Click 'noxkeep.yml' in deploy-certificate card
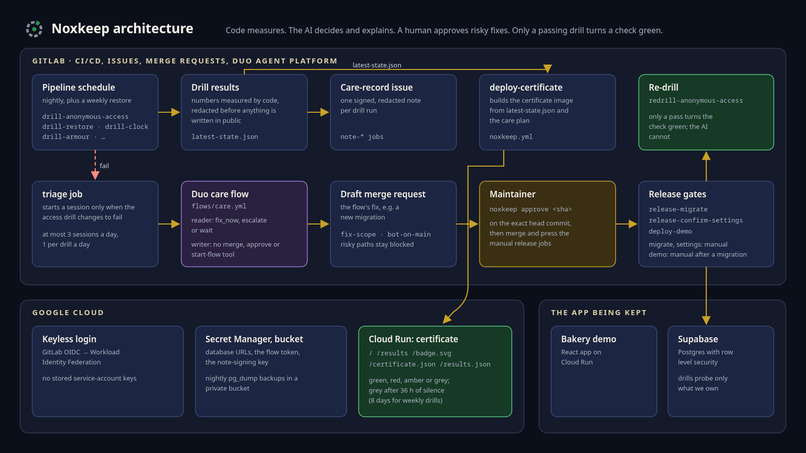Image resolution: width=806 pixels, height=453 pixels. (511, 137)
